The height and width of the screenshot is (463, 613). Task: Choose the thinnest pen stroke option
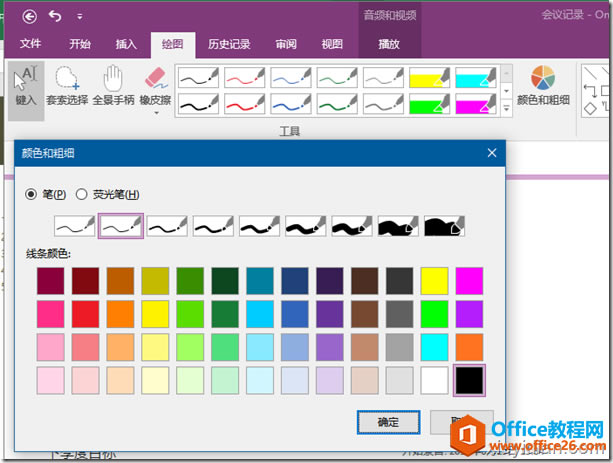75,226
